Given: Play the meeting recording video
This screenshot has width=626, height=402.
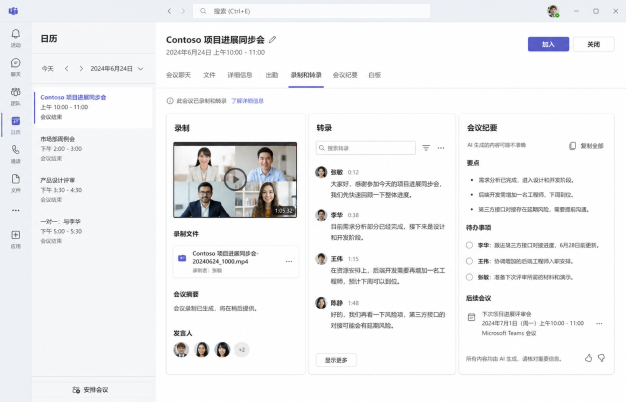Looking at the screenshot, I should pos(235,180).
